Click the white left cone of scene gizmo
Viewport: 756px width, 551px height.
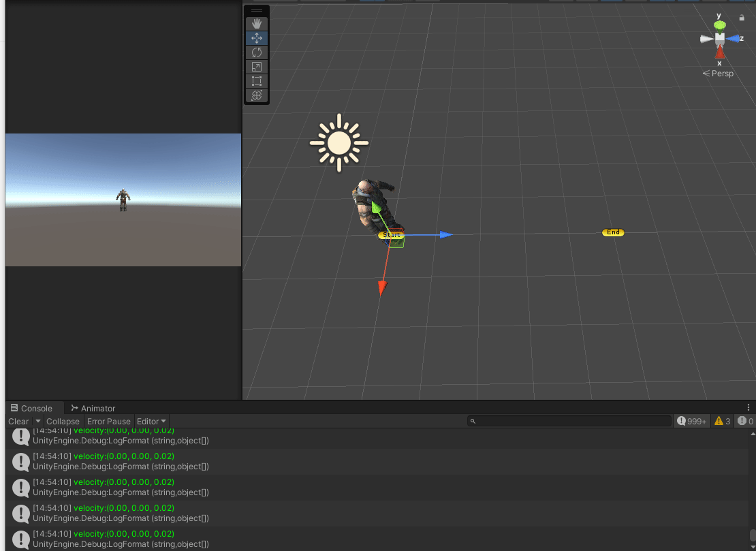[x=706, y=39]
